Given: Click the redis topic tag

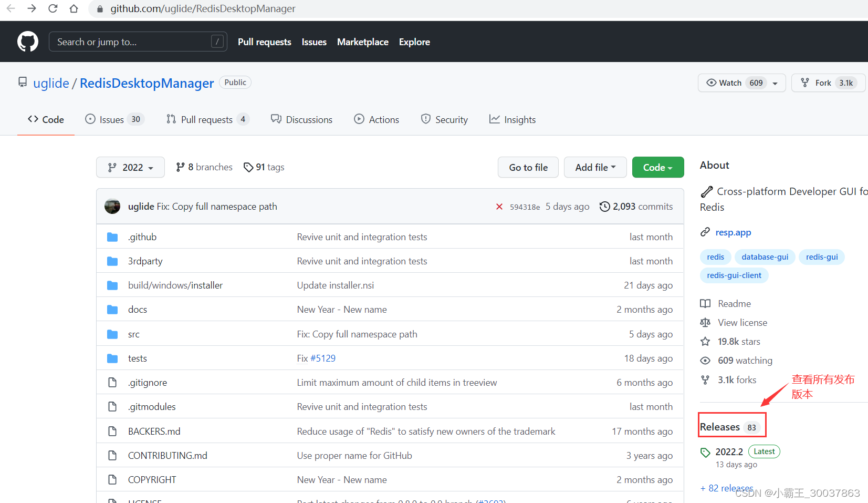Looking at the screenshot, I should pyautogui.click(x=715, y=257).
